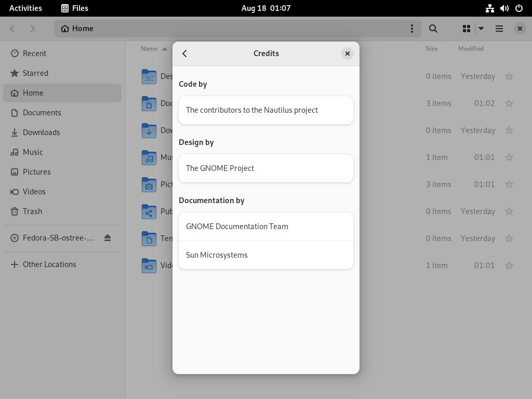Click the network status icon
This screenshot has height=399, width=532.
click(x=489, y=8)
